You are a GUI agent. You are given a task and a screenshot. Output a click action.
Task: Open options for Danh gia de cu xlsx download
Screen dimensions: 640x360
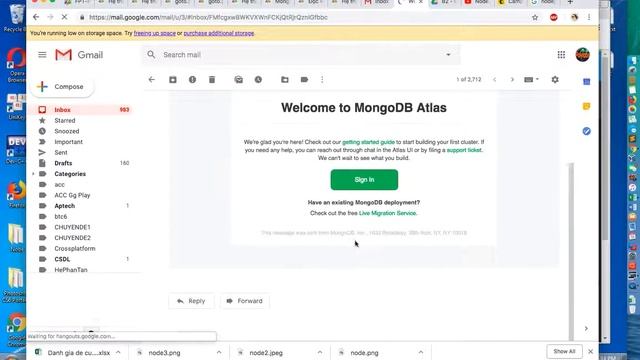pos(118,352)
